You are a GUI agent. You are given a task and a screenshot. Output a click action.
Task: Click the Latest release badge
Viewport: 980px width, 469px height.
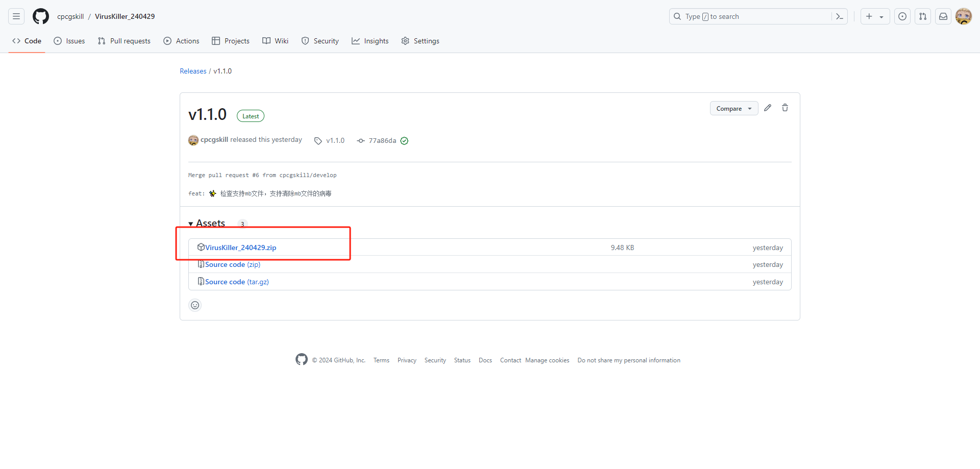pos(251,116)
